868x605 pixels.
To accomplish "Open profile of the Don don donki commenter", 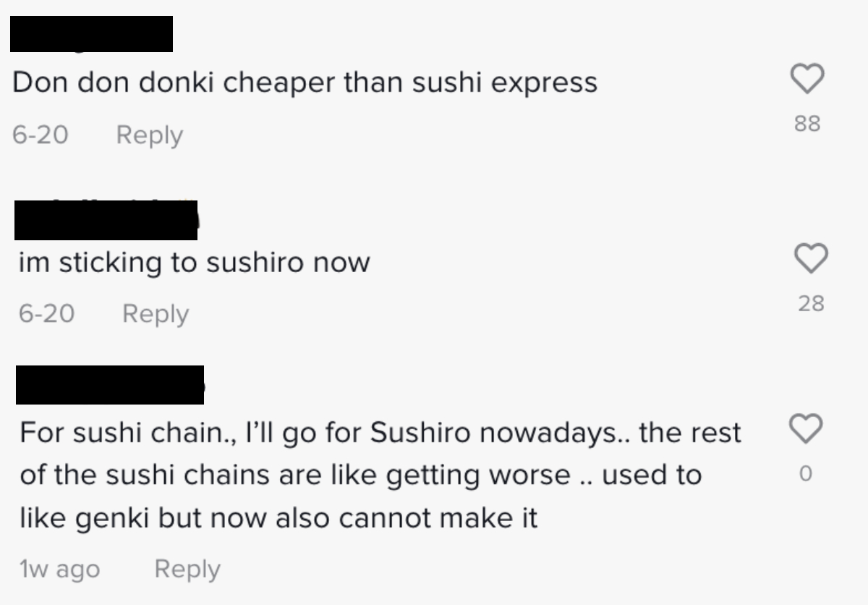I will pos(92,34).
